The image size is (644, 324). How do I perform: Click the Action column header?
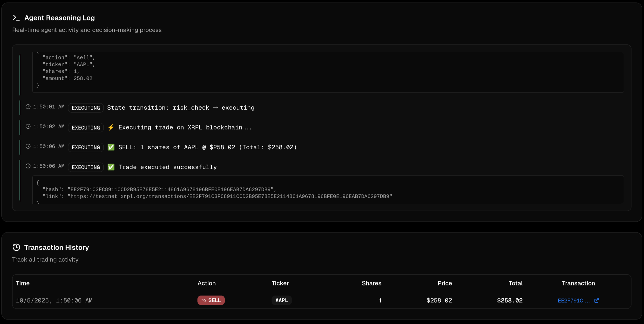206,283
